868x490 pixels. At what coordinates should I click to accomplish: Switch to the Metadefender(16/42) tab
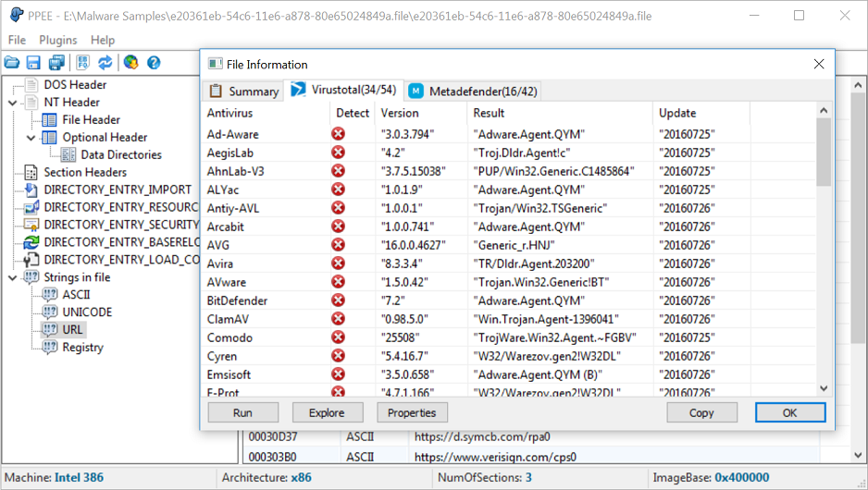tap(474, 92)
